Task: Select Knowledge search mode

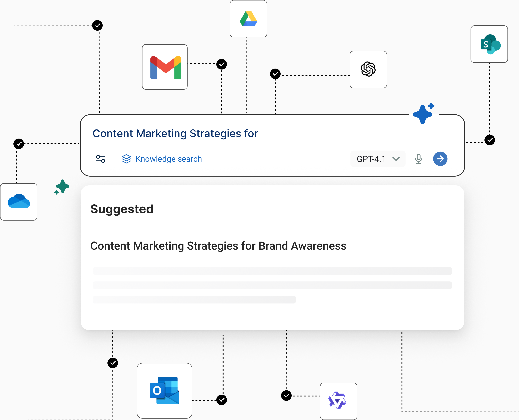Action: point(169,159)
